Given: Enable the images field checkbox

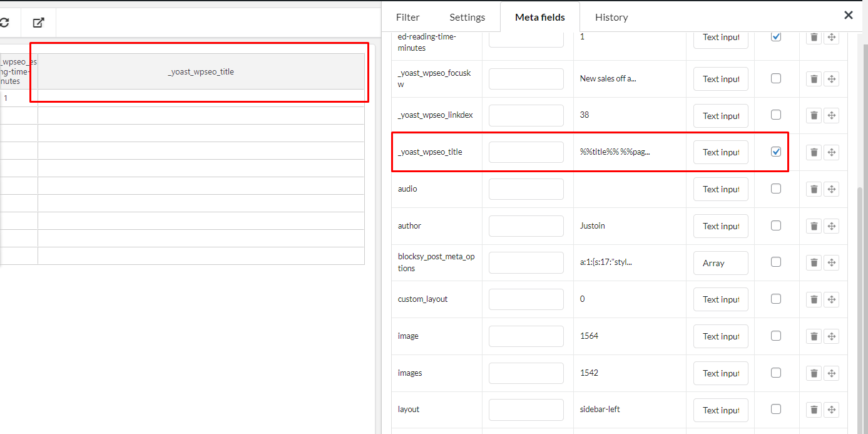Looking at the screenshot, I should [776, 373].
